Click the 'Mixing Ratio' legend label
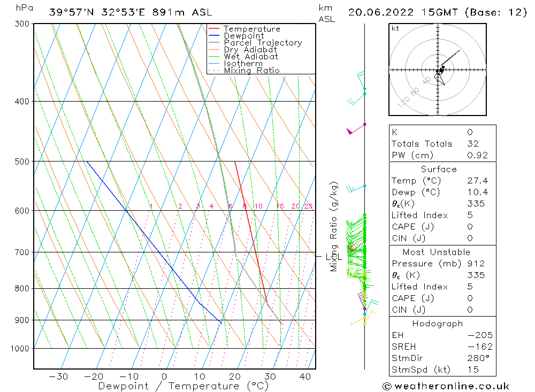535x392 pixels. click(x=252, y=71)
